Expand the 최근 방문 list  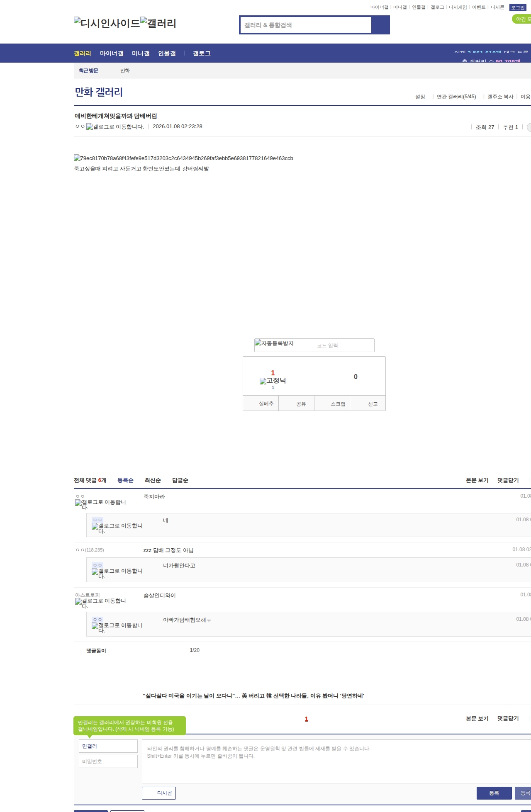pos(88,71)
